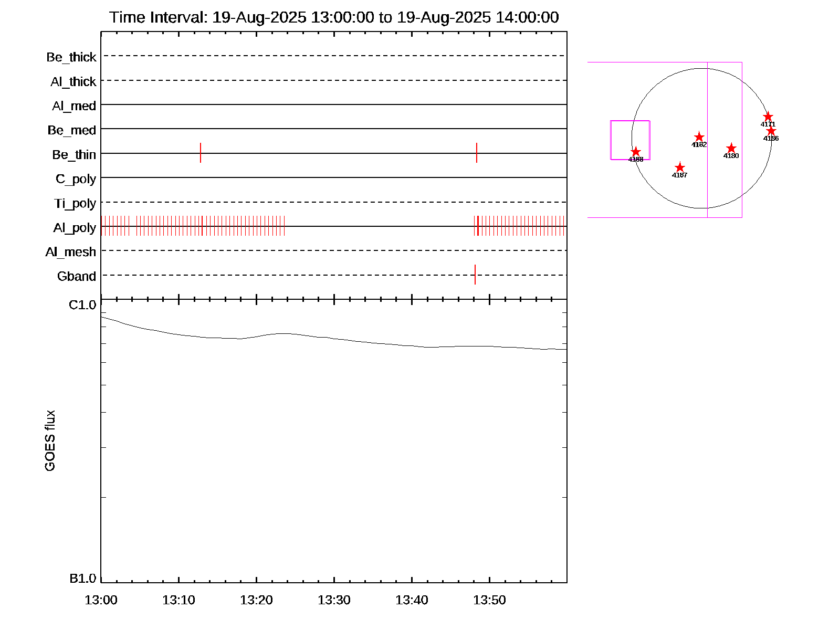The image size is (840, 630).
Task: Click the Gband row label
Action: 77,277
